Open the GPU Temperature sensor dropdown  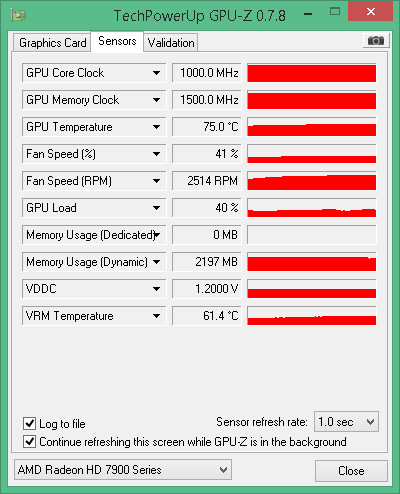click(94, 127)
